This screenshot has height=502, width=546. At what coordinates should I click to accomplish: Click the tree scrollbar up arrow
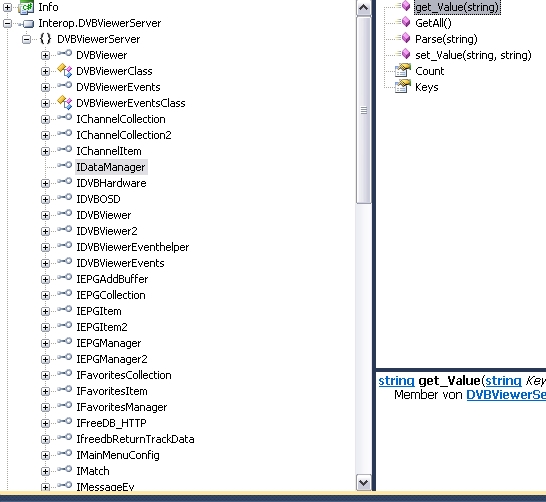(364, 8)
